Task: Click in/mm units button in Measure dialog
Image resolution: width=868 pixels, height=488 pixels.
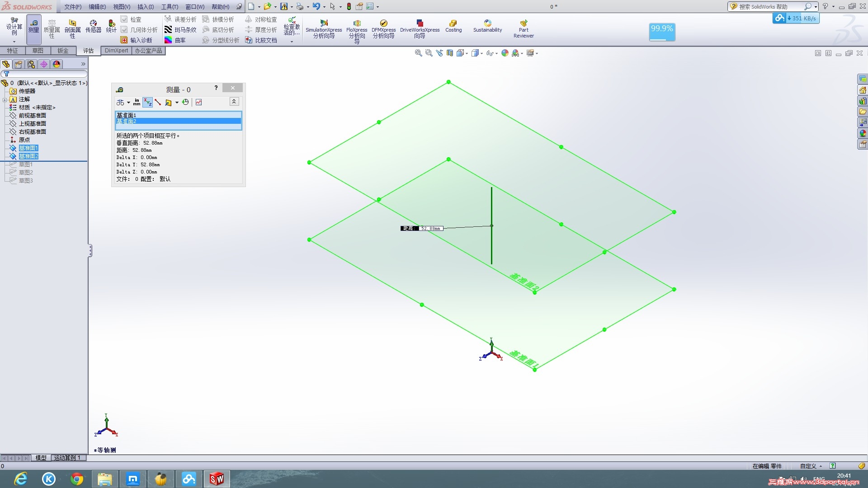Action: [137, 103]
